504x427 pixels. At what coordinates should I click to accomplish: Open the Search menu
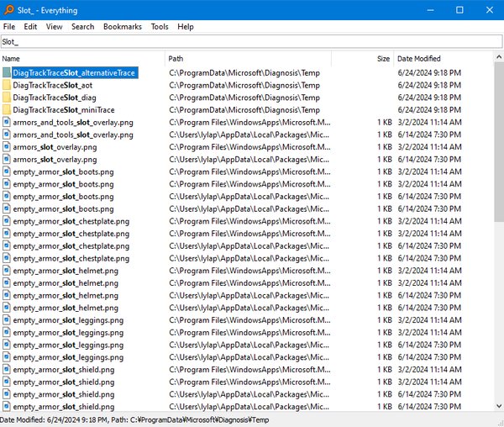pyautogui.click(x=82, y=27)
